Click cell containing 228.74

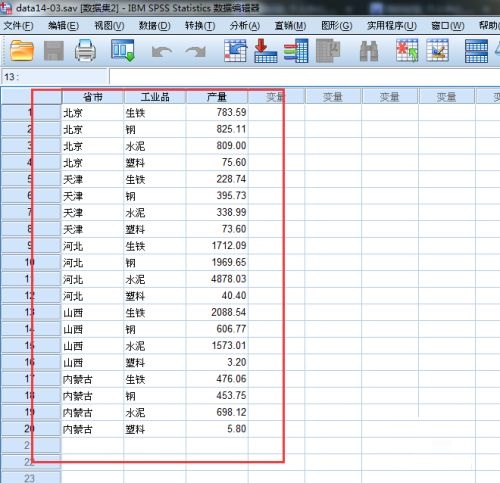217,179
